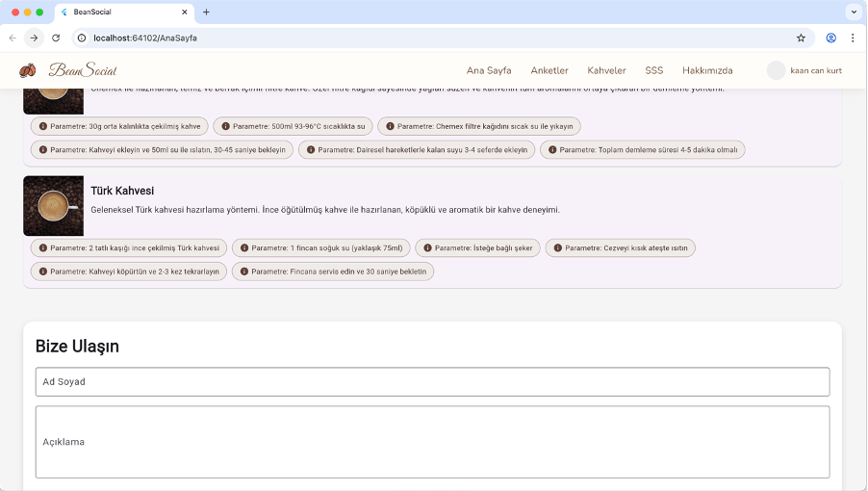Focus the Açıklama text area

(x=432, y=442)
